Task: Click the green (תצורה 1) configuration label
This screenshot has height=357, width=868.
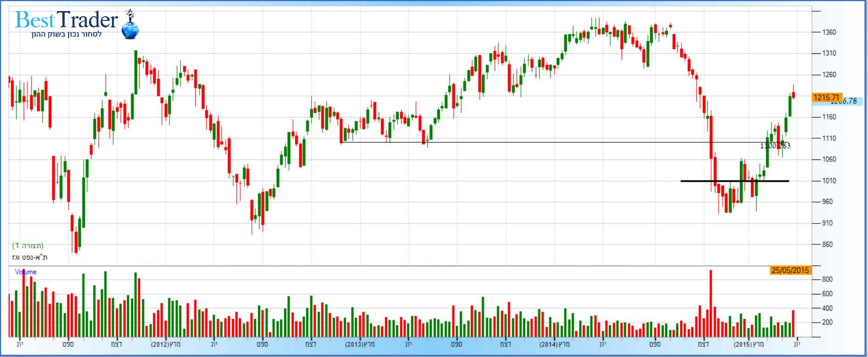Action: pos(28,246)
